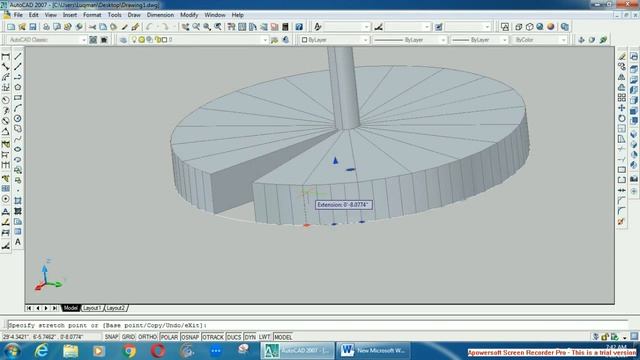Save the drawing using the floppy icon
This screenshot has height=360, width=640.
click(33, 27)
